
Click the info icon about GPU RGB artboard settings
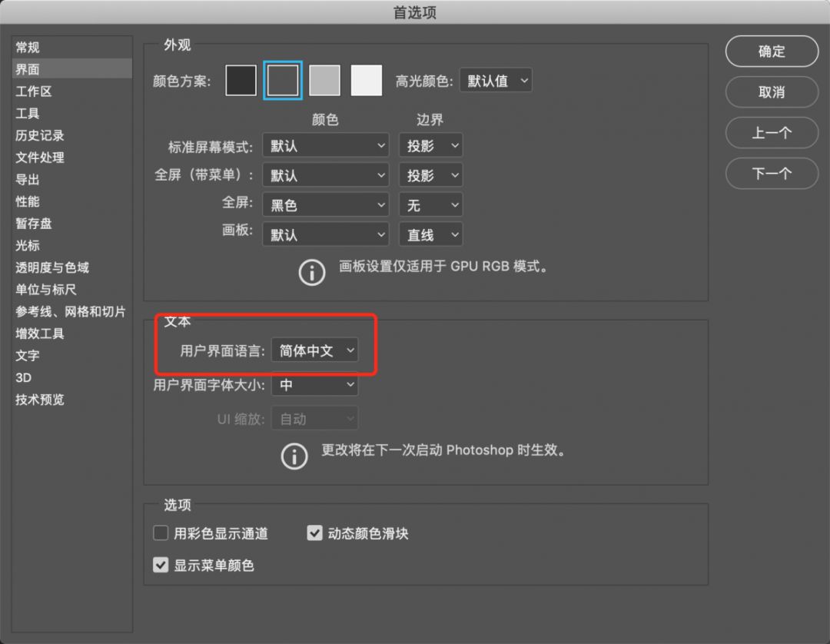click(x=311, y=272)
